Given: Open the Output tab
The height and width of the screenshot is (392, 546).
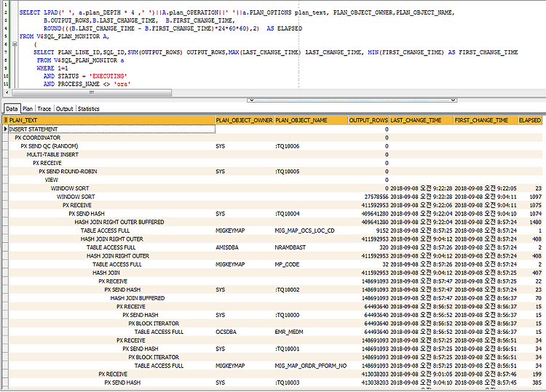Looking at the screenshot, I should (x=64, y=109).
